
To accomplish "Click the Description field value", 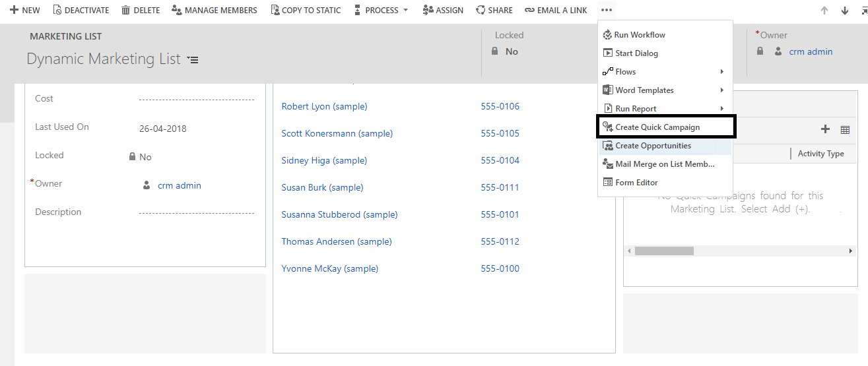I will coord(196,212).
